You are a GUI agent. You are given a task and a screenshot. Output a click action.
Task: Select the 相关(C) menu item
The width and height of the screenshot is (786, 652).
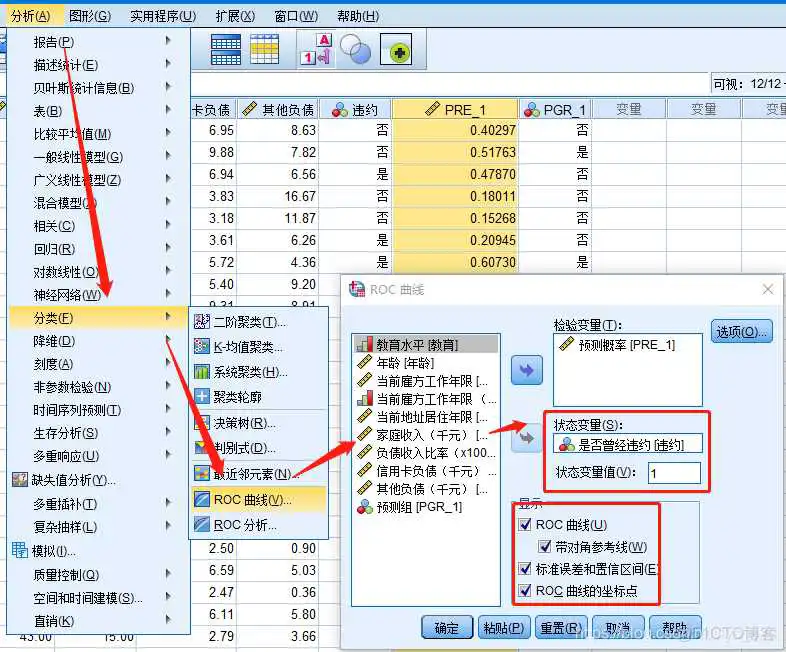(x=99, y=226)
